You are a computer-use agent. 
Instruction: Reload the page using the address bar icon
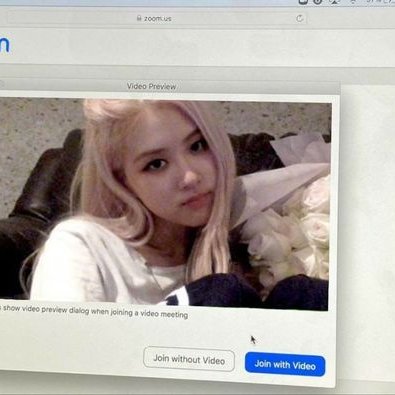click(x=299, y=18)
